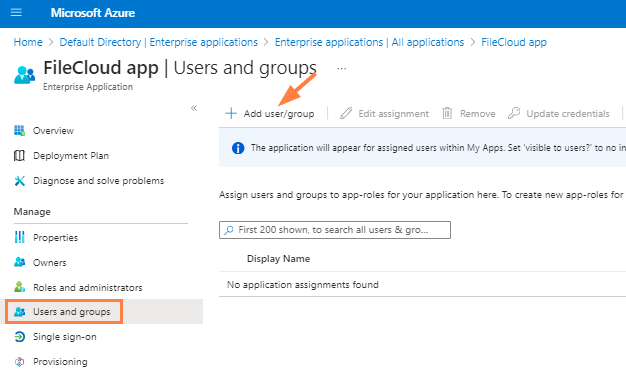The height and width of the screenshot is (371, 626).
Task: Click the Display Name column header
Action: point(278,259)
